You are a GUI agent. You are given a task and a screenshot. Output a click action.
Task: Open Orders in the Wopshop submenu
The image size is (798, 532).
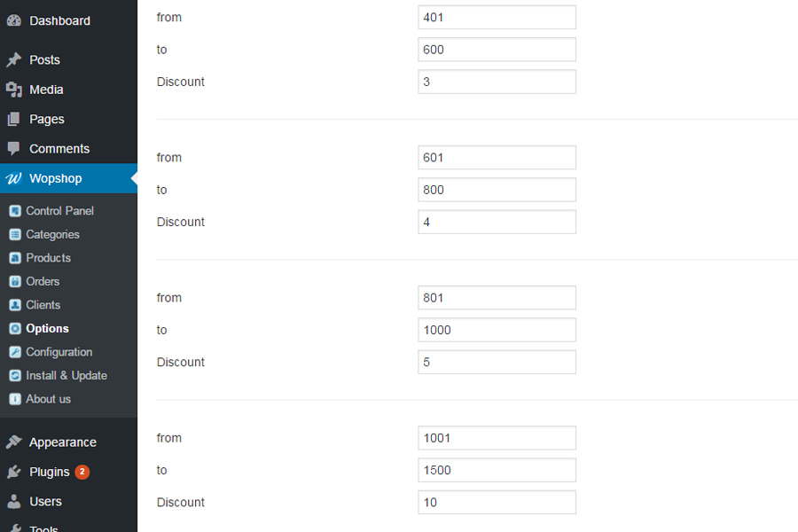coord(43,282)
